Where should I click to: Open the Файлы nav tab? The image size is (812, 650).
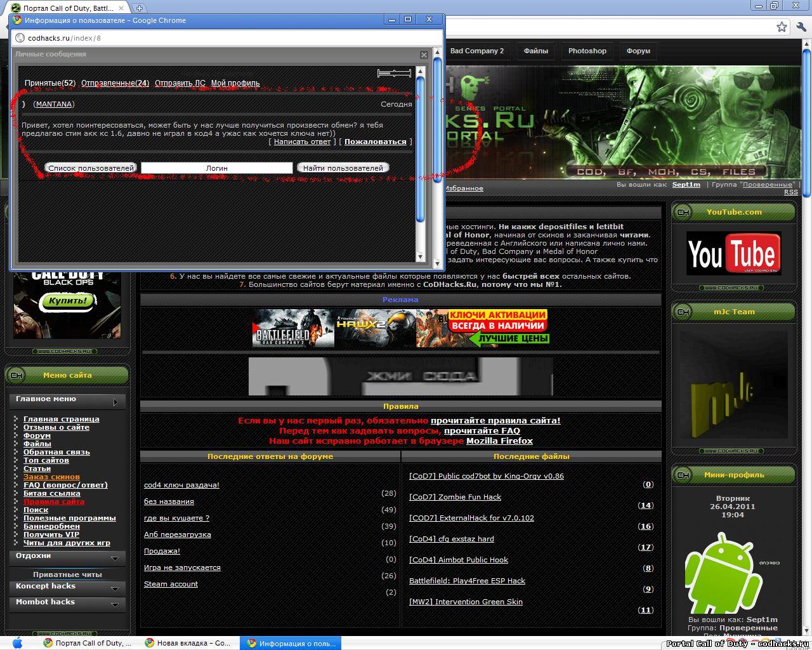coord(536,51)
